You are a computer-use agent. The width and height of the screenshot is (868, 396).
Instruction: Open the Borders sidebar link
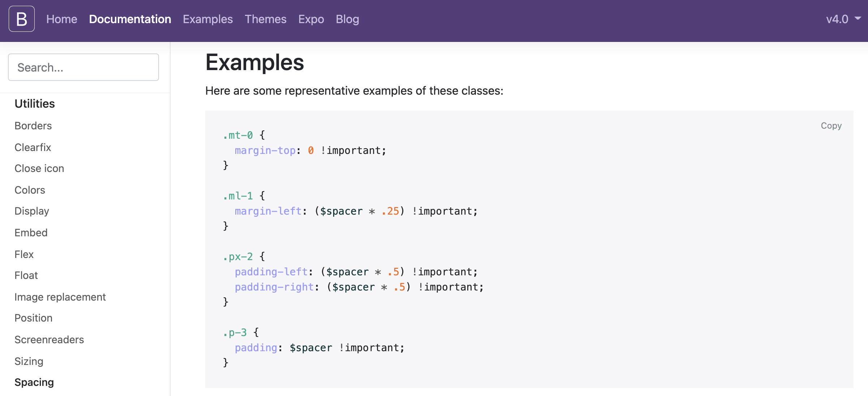tap(33, 126)
